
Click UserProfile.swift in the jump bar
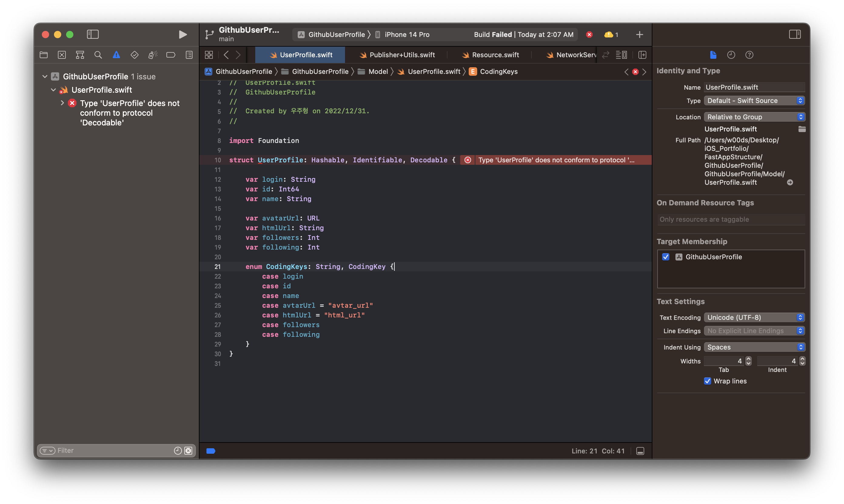coord(429,71)
